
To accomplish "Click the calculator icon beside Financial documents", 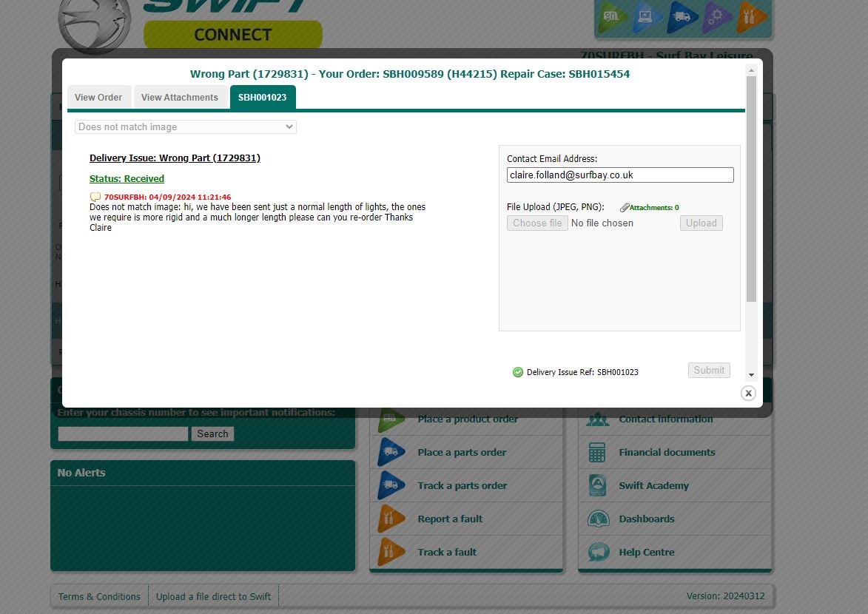I will point(596,452).
